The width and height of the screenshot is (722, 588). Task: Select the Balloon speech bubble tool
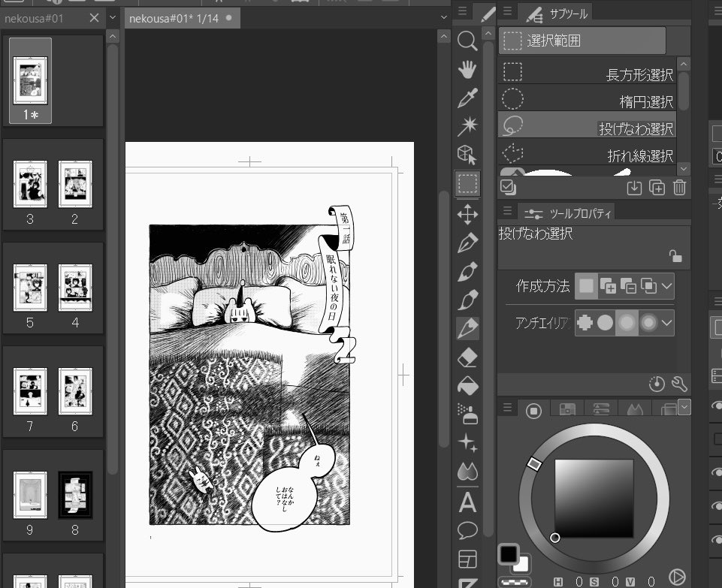[x=467, y=530]
